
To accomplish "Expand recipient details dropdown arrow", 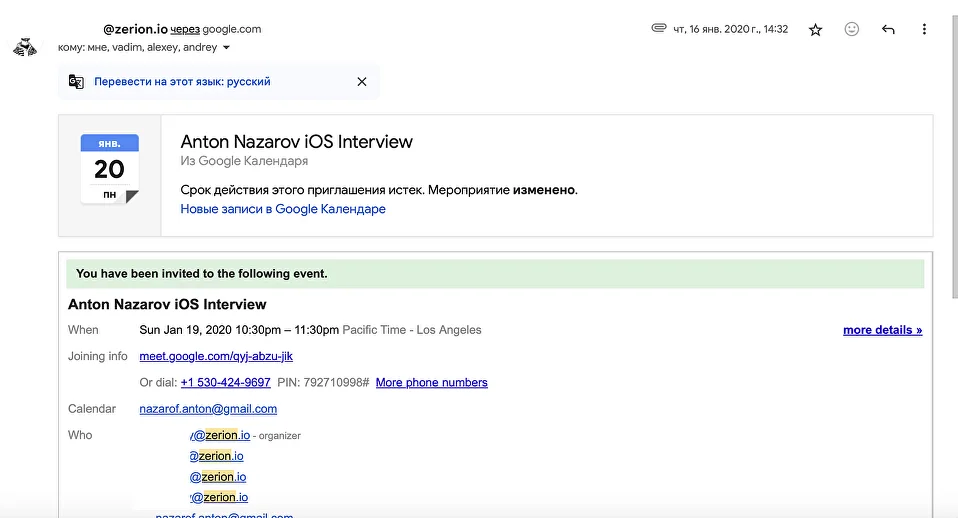I will click(226, 48).
